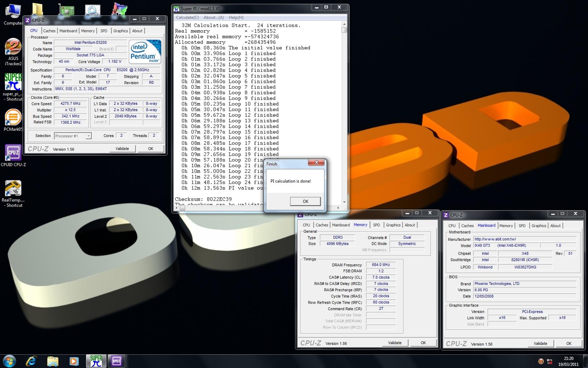
Task: Click OK in the Finish dialog
Action: (305, 201)
